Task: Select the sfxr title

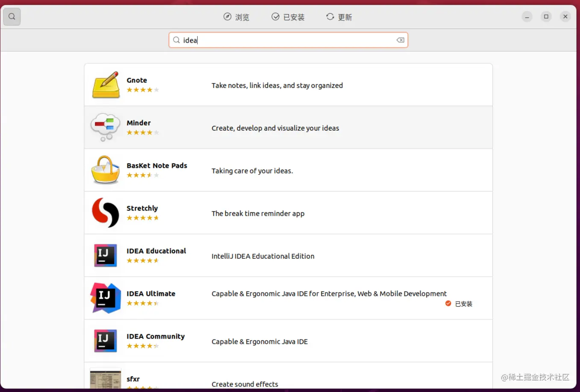Action: 133,379
